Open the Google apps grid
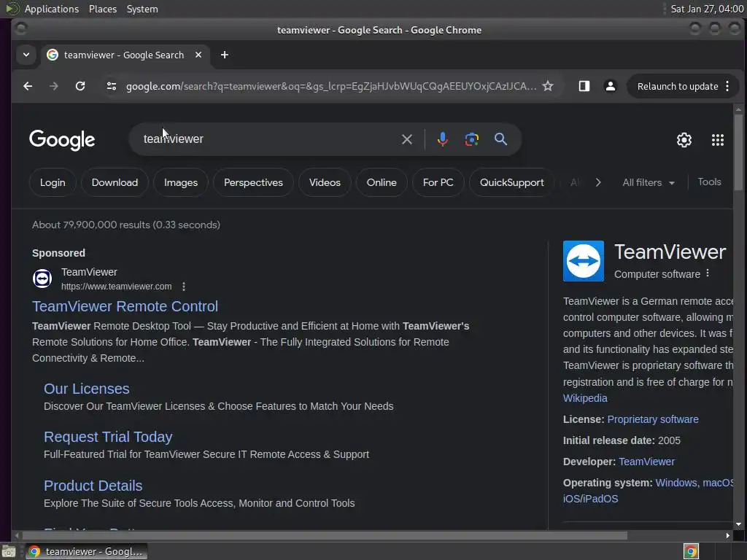 tap(718, 140)
